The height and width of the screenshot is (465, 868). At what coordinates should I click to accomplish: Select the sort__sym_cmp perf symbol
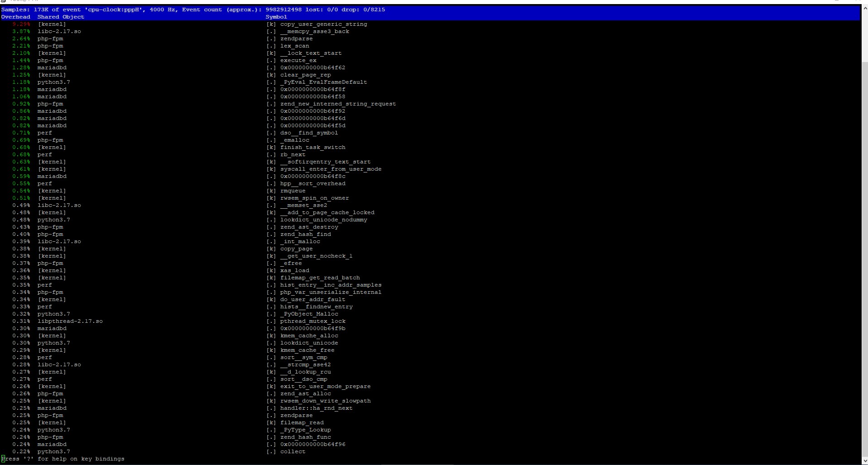click(x=304, y=357)
